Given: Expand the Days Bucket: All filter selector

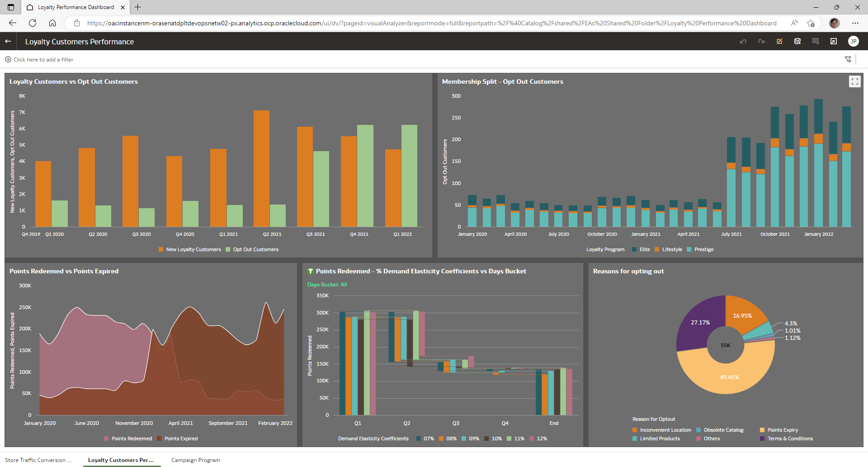Looking at the screenshot, I should 327,284.
